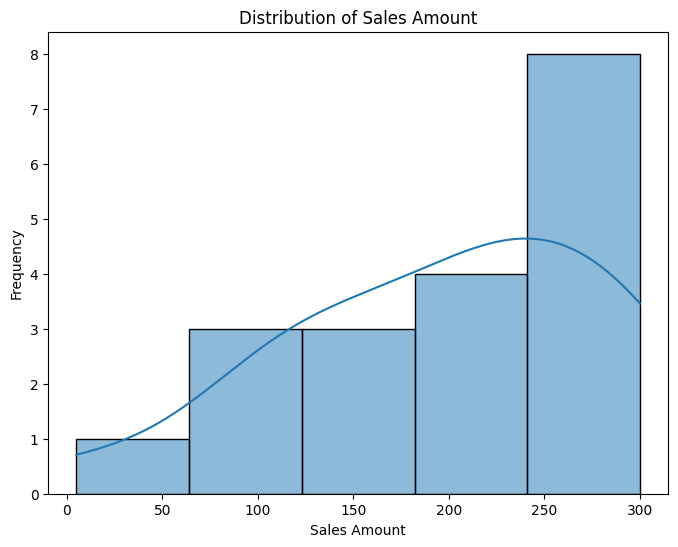Click the shortest histogram bar

[x=132, y=467]
